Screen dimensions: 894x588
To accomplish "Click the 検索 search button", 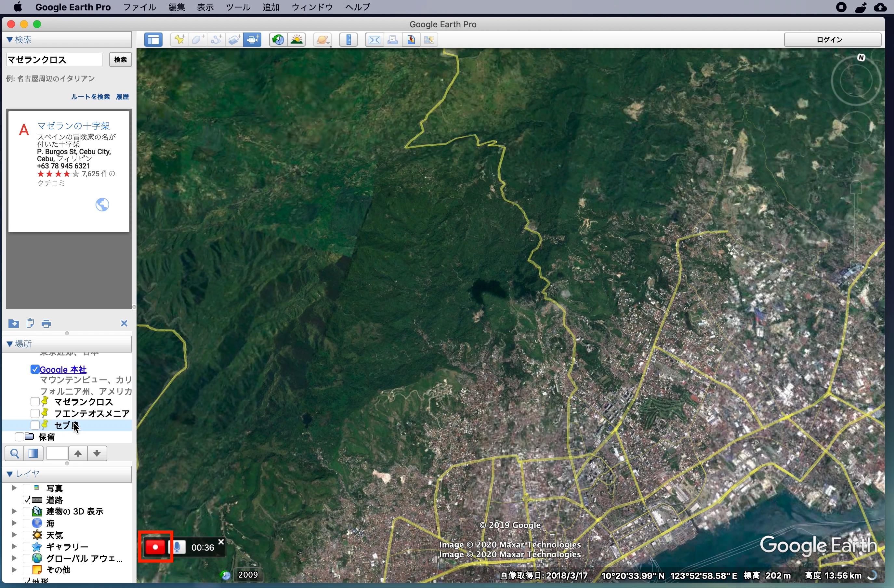I will [120, 60].
